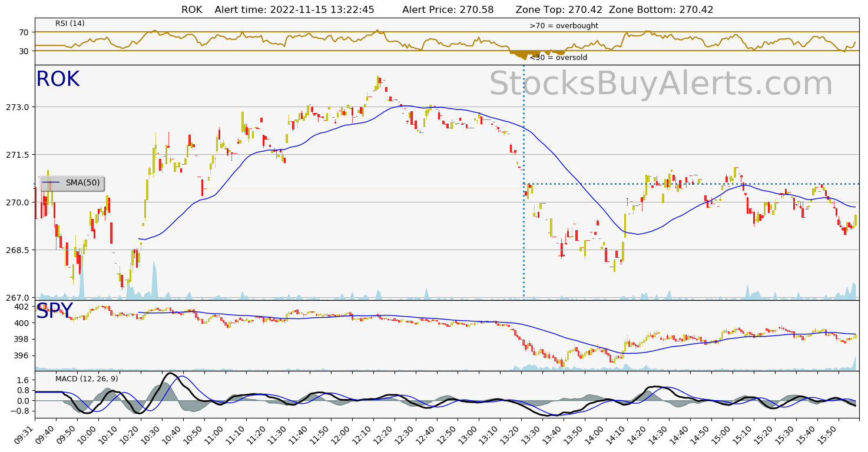Click 'Zone Top: 270.42' in title

[x=559, y=9]
